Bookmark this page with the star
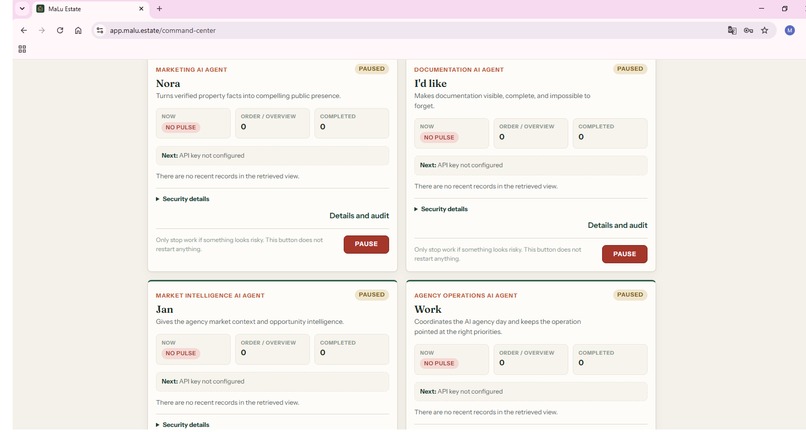Image resolution: width=806 pixels, height=432 pixels. 765,30
